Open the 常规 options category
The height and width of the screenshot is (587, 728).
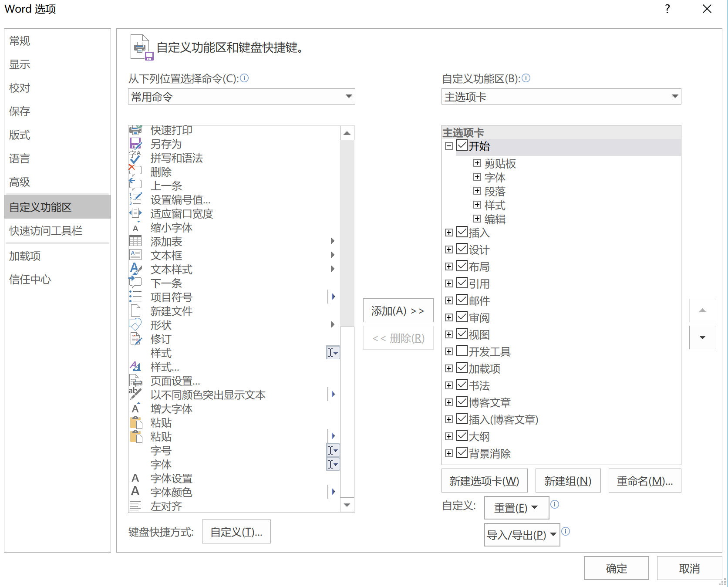tap(57, 41)
